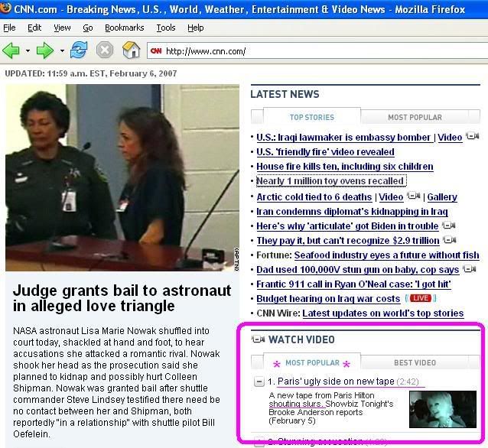Reload the page with the Refresh icon
The height and width of the screenshot is (448, 488).
click(78, 51)
